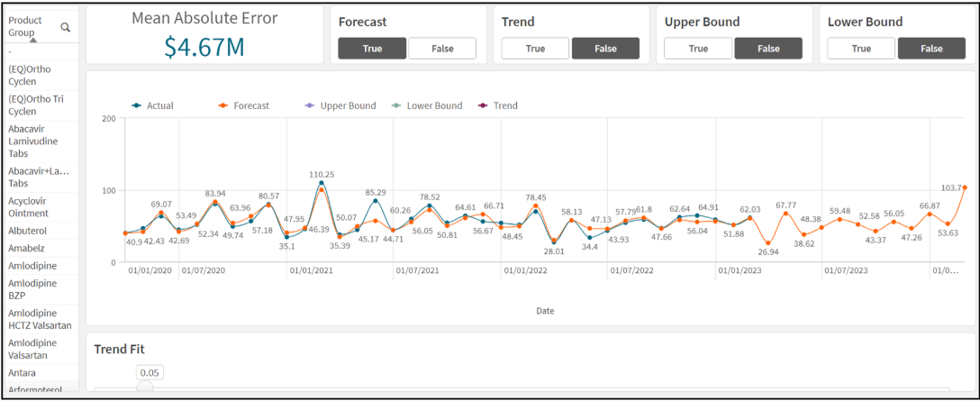Click the 26.94 forecast low point
Viewport: 980px width, 401px height.
768,243
